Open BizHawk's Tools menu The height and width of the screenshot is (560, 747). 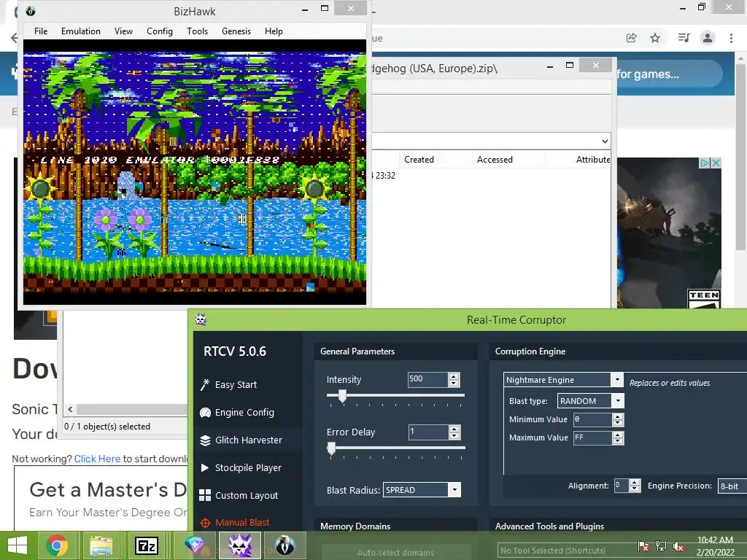pos(197,31)
